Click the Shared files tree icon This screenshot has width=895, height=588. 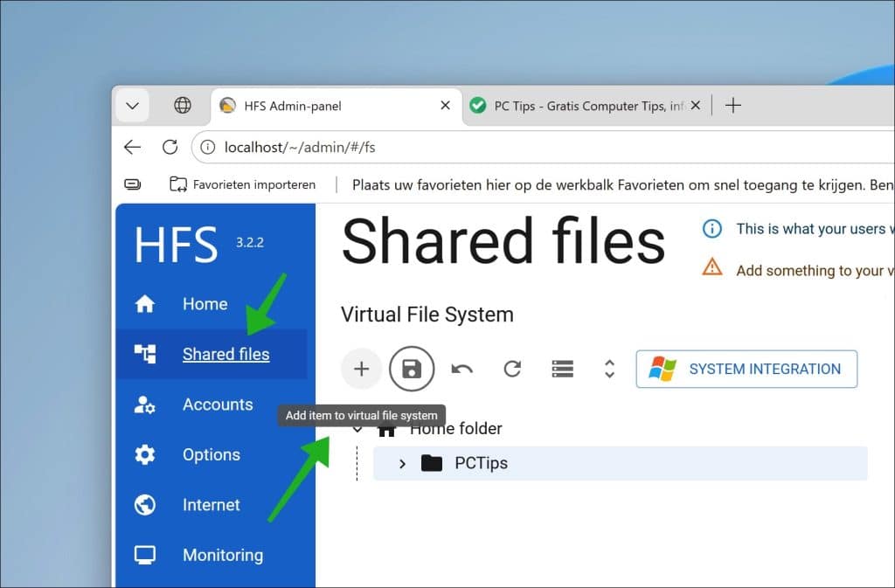pyautogui.click(x=144, y=354)
